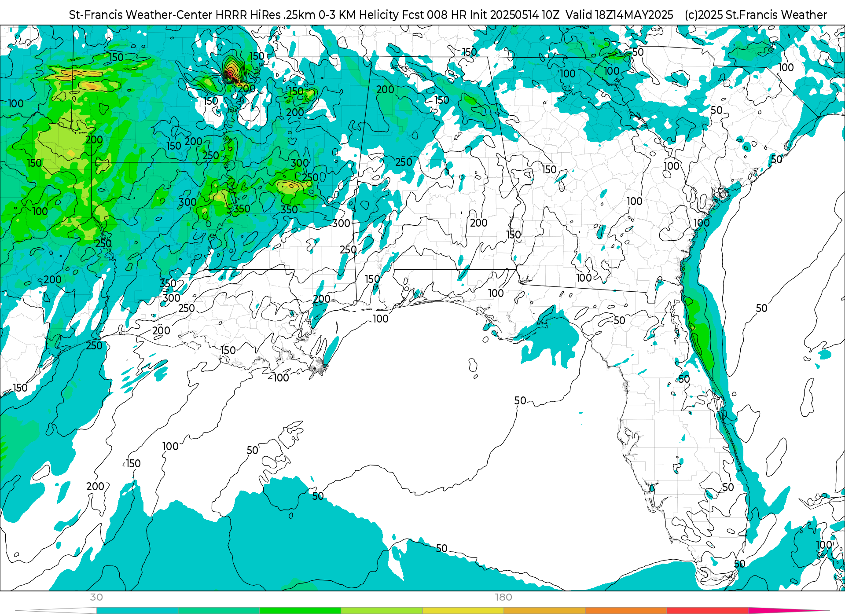Screen dimensions: 845x616
Task: Click the "0-3 KM Helicity" product name
Action: tap(359, 15)
